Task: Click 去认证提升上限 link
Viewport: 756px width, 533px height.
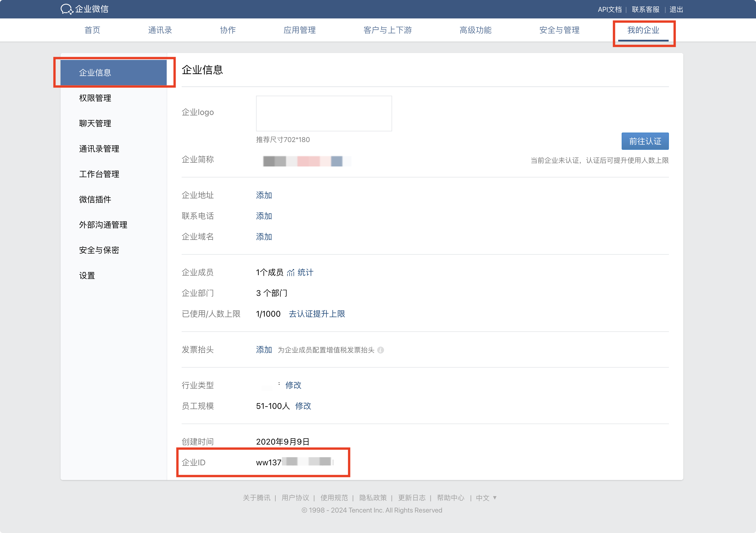Action: [x=317, y=314]
